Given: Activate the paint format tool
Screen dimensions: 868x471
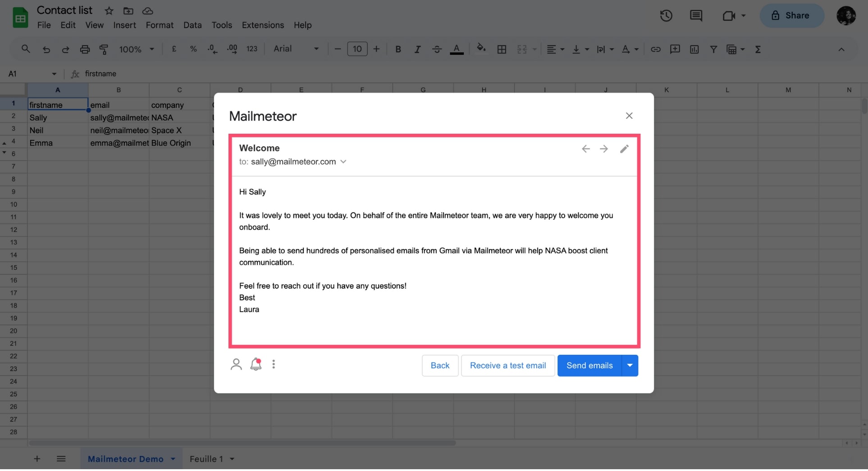Looking at the screenshot, I should pyautogui.click(x=104, y=50).
